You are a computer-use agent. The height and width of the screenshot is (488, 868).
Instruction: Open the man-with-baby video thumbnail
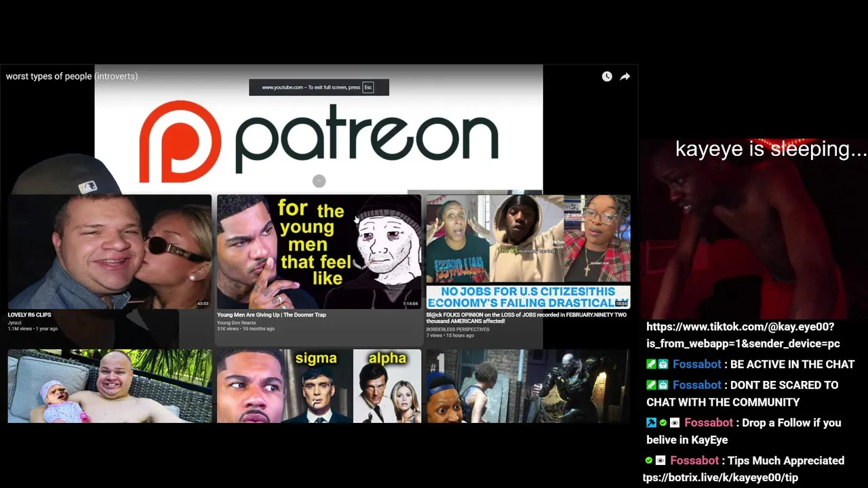click(x=109, y=386)
